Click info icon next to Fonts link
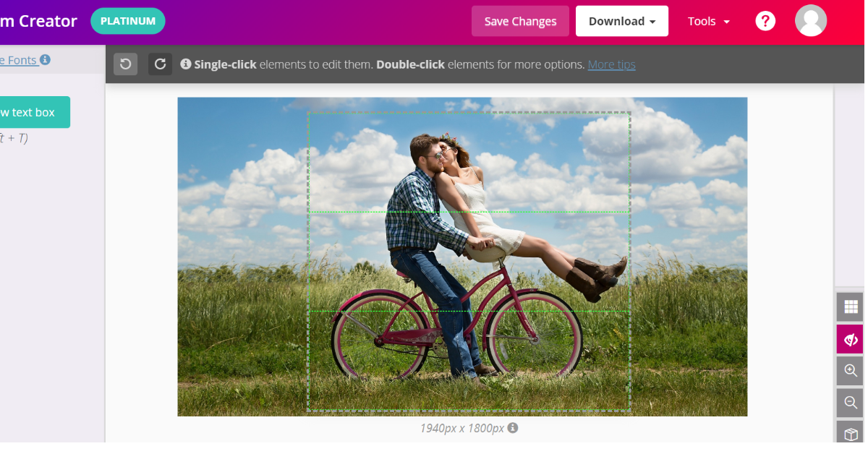Screen dimensions: 868x454 pyautogui.click(x=46, y=60)
